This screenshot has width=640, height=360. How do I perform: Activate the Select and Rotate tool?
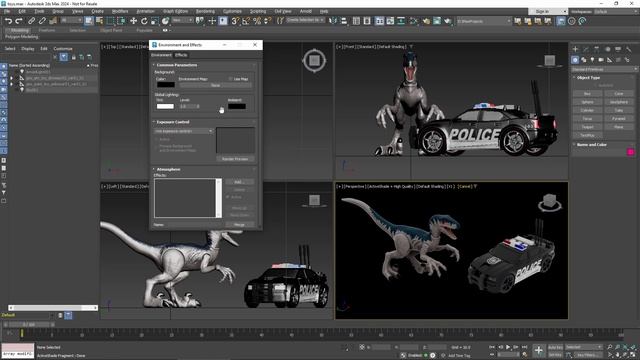144,21
